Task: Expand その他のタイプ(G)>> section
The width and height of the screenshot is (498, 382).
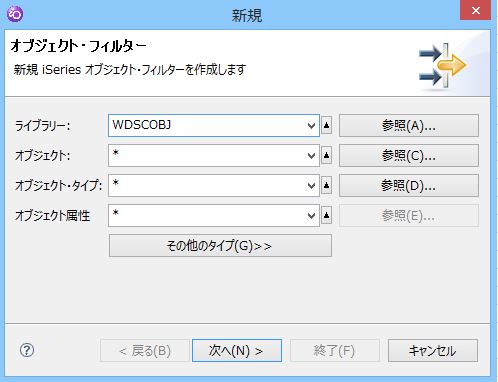Action: tap(220, 246)
